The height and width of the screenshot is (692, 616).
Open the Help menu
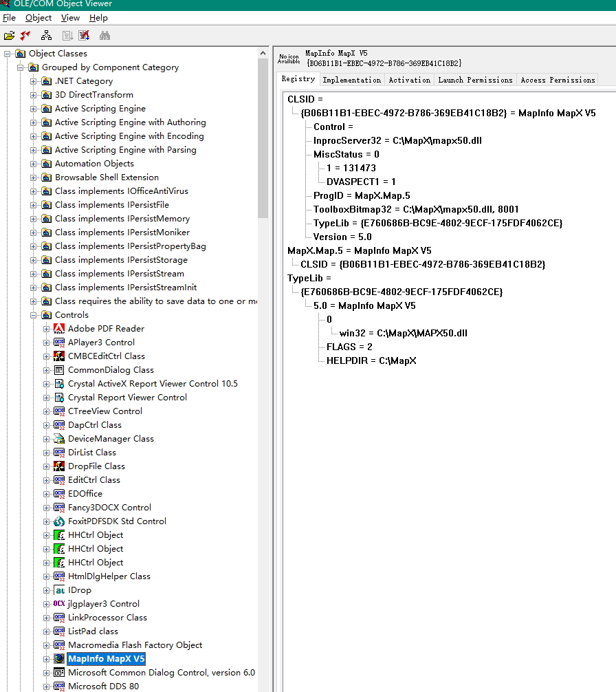click(x=98, y=18)
